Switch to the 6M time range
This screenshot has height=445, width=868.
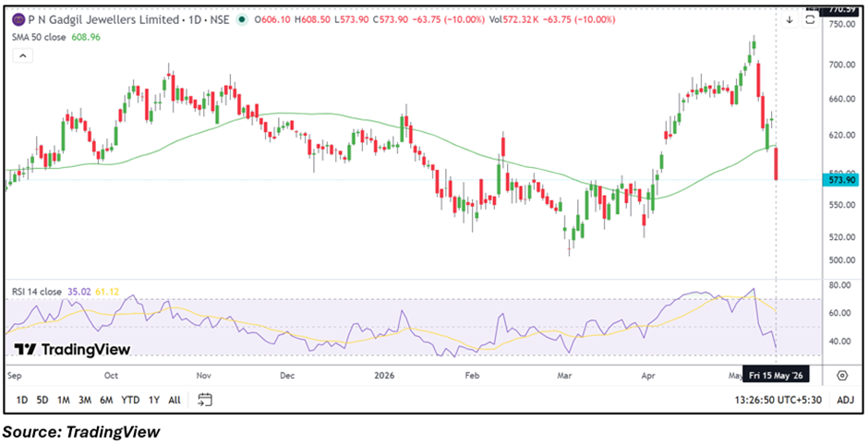click(106, 400)
